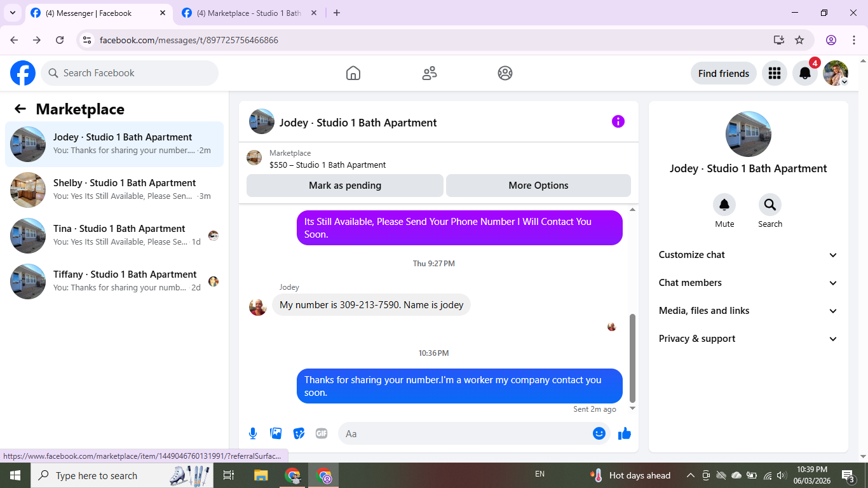This screenshot has height=488, width=868.
Task: Open the Chrome profile icon in toolbar
Action: click(831, 40)
